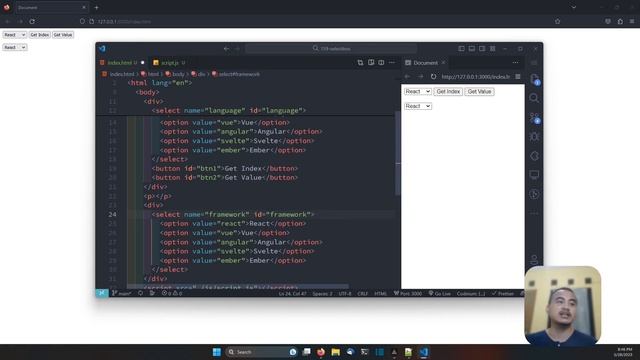Click the Windows taskbar Search box
The height and width of the screenshot is (360, 640).
261,352
